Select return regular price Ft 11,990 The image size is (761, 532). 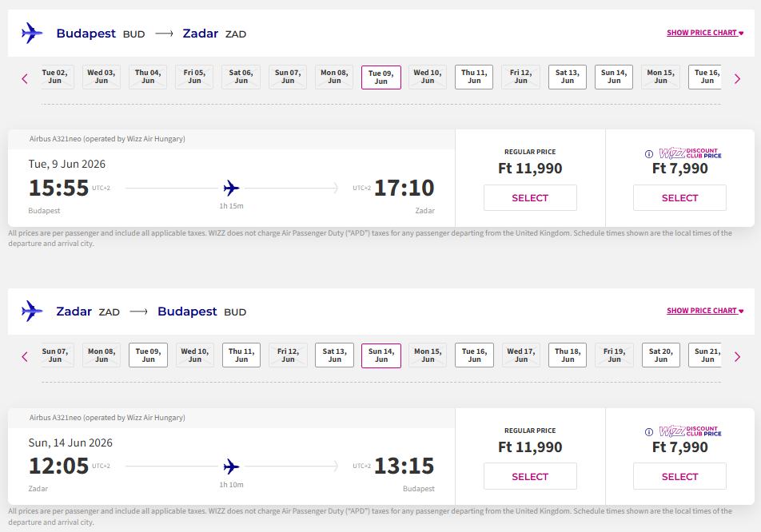[x=530, y=477]
